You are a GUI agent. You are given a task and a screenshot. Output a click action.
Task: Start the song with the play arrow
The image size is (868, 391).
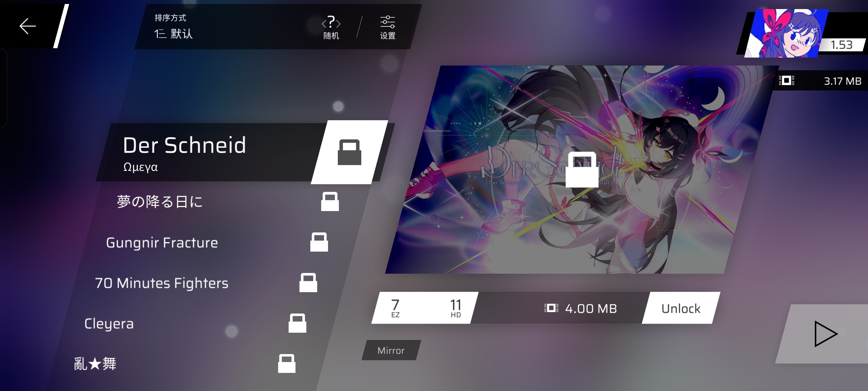pos(826,334)
